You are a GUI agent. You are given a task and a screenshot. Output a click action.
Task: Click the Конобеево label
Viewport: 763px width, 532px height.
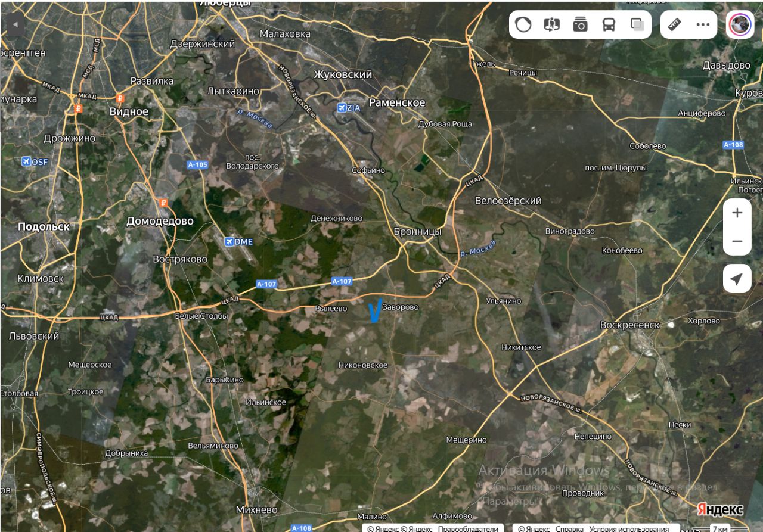pos(622,250)
